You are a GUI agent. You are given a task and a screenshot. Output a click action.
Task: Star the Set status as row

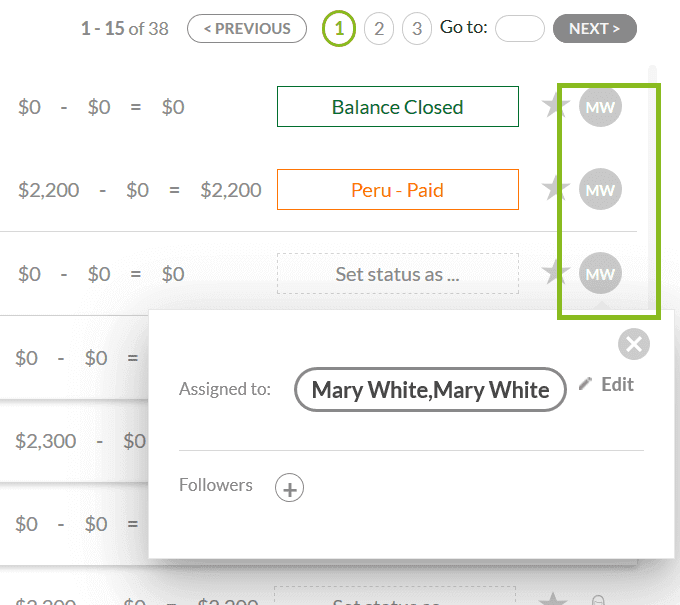click(556, 272)
